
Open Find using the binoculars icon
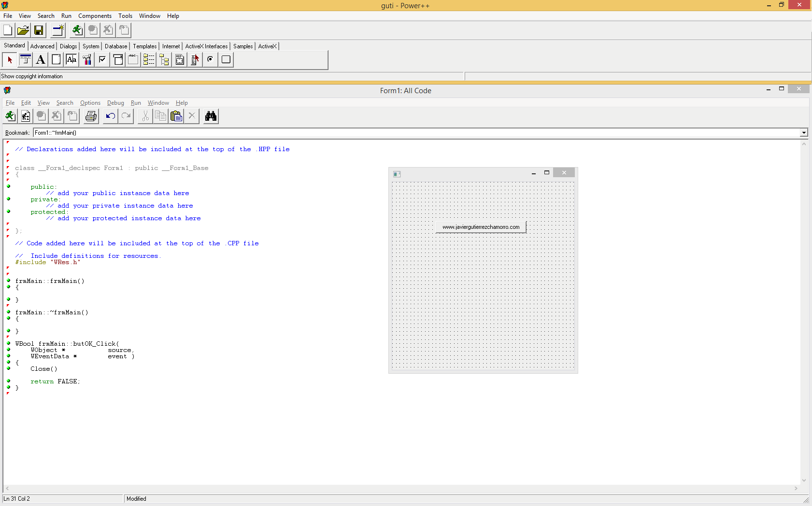tap(211, 116)
